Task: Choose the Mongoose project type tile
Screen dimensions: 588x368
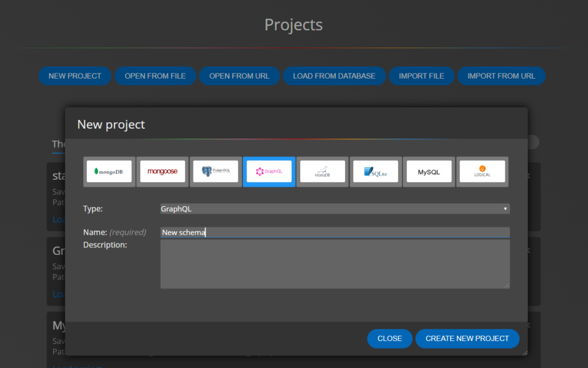Action: (163, 172)
